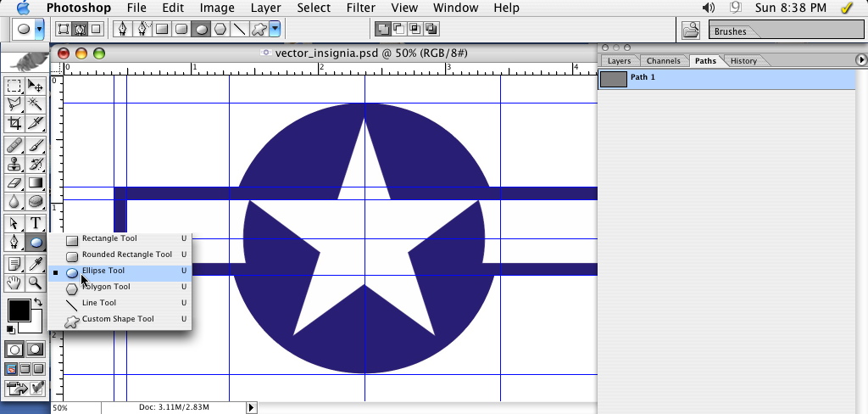Select the Notes tool
The height and width of the screenshot is (414, 868).
pyautogui.click(x=14, y=265)
